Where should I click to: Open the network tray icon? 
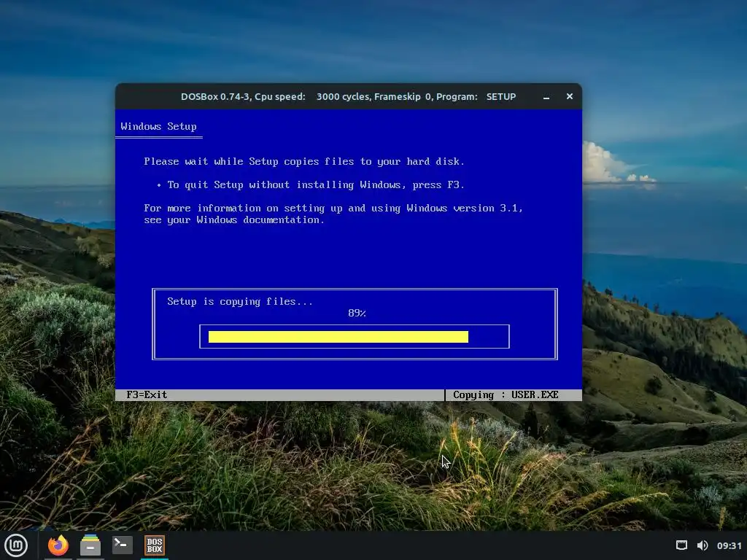click(682, 545)
